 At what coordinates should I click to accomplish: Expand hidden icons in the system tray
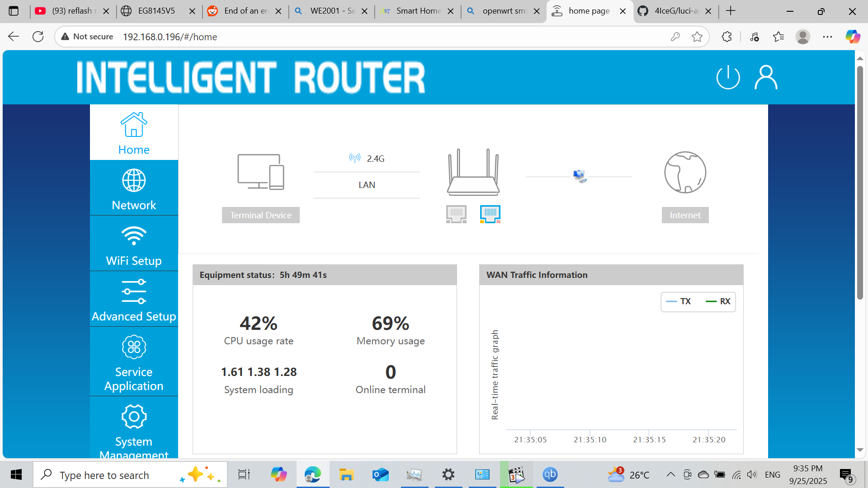coord(670,474)
